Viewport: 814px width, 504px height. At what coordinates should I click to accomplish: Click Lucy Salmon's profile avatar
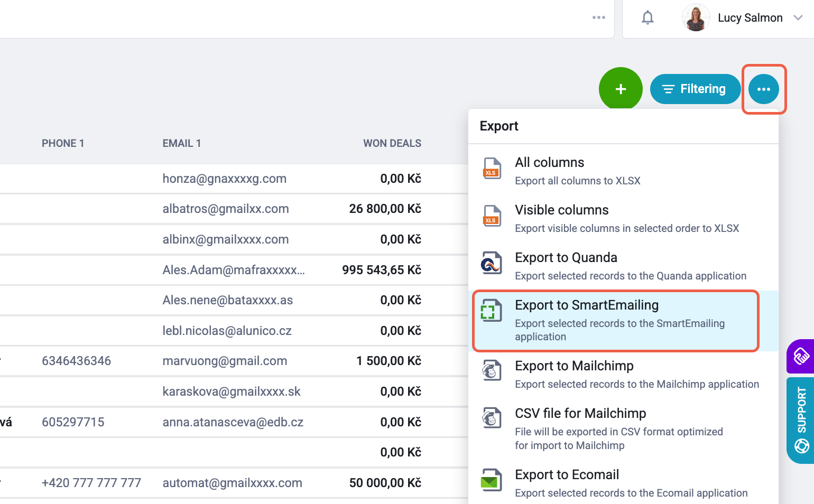point(696,17)
